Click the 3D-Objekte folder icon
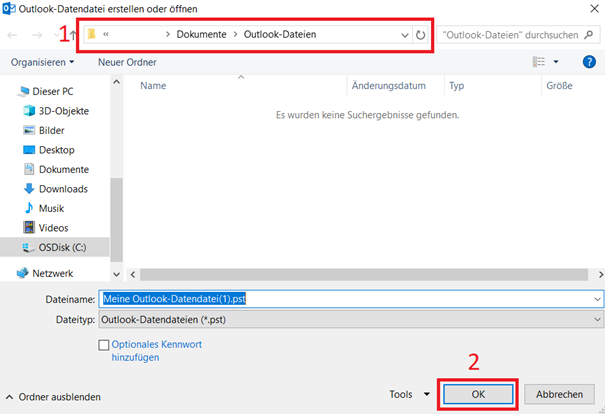 point(28,110)
